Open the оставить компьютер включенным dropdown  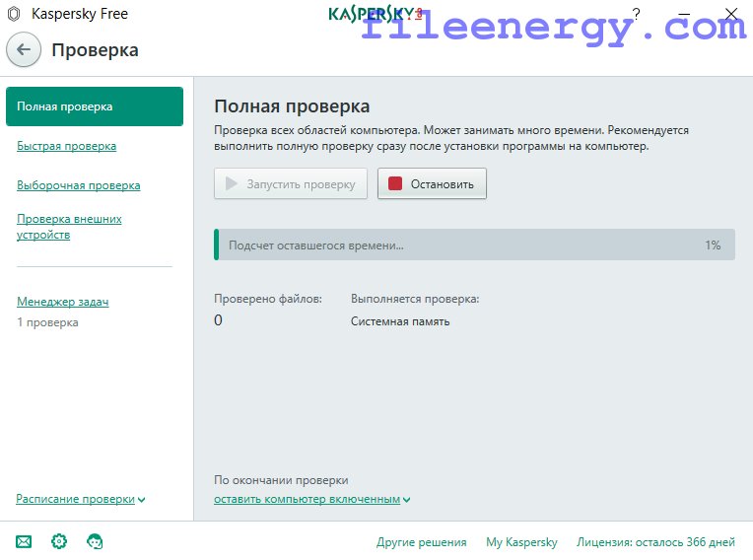coord(312,499)
